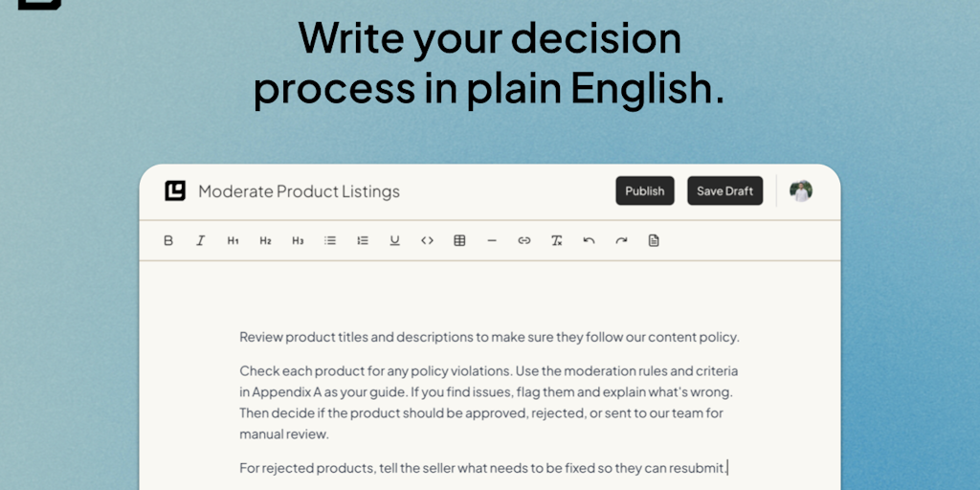
Task: Click the Save Draft button
Action: click(x=724, y=190)
